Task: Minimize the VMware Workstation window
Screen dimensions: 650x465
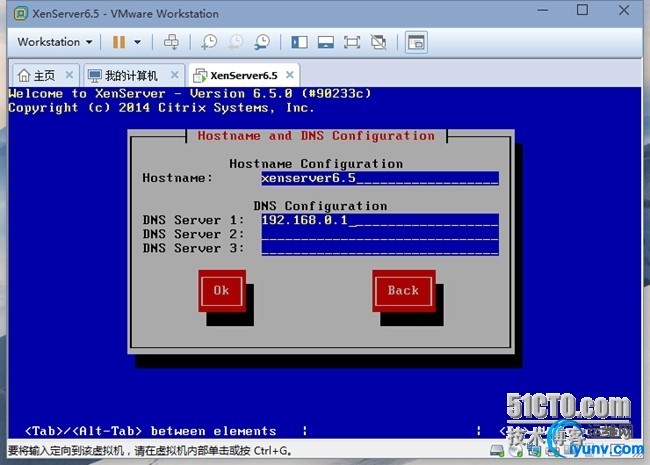Action: [543, 10]
